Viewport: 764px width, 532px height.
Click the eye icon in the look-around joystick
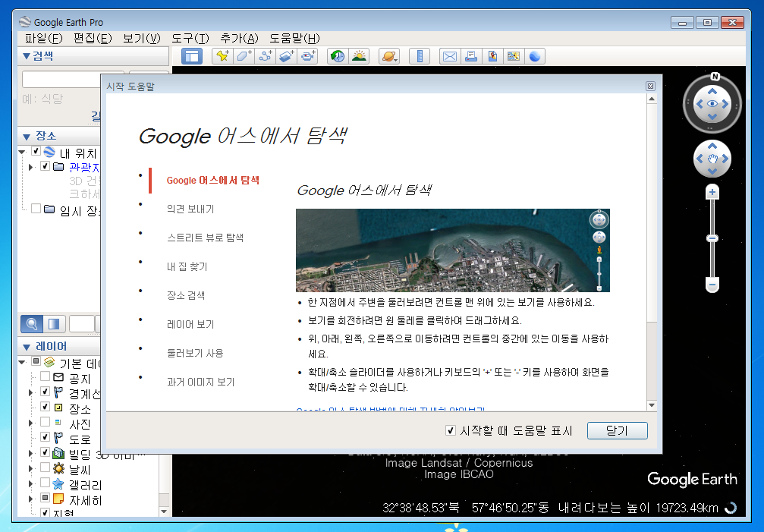pyautogui.click(x=712, y=104)
